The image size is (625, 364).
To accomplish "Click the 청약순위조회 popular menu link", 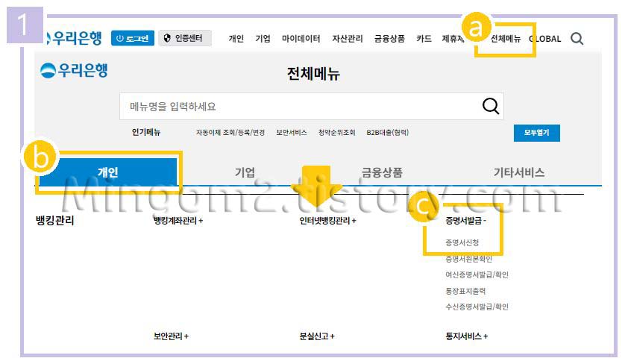I will (336, 132).
